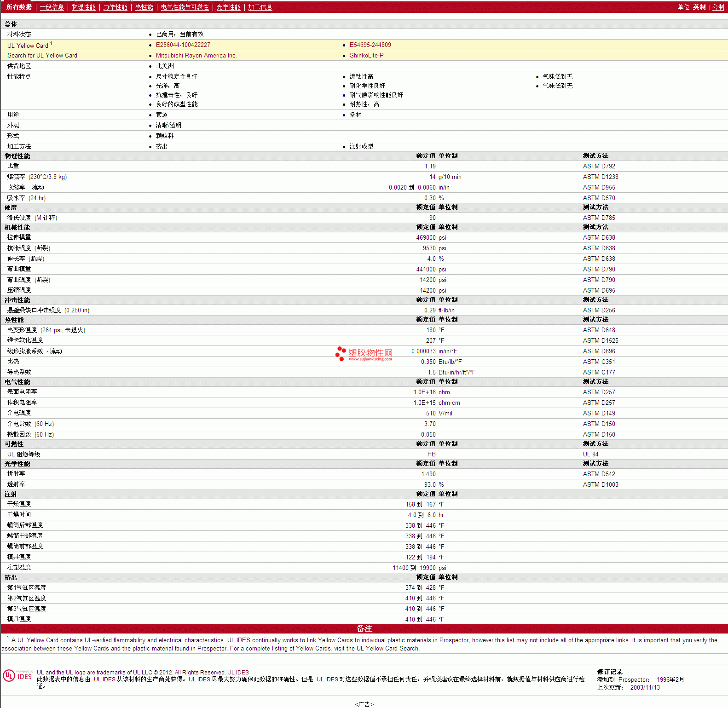Viewport: 728px width, 708px height.
Task: Click ASTM D542 test method
Action: pos(599,474)
